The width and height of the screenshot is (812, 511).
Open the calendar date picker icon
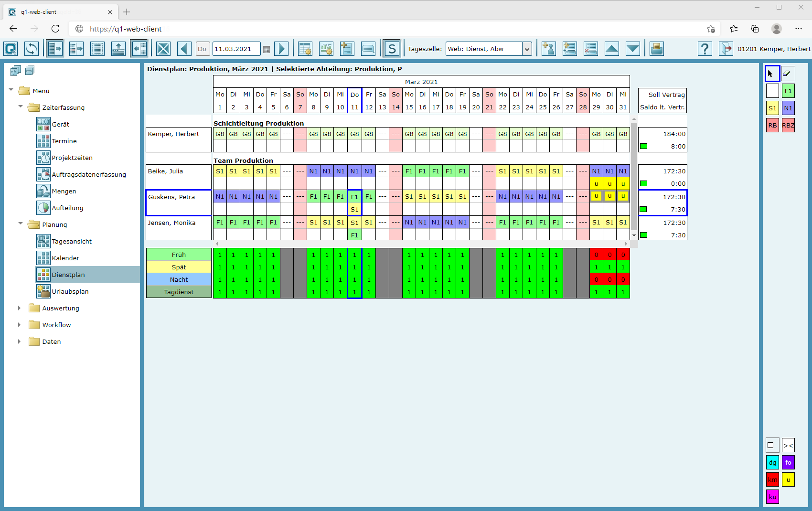(x=267, y=49)
